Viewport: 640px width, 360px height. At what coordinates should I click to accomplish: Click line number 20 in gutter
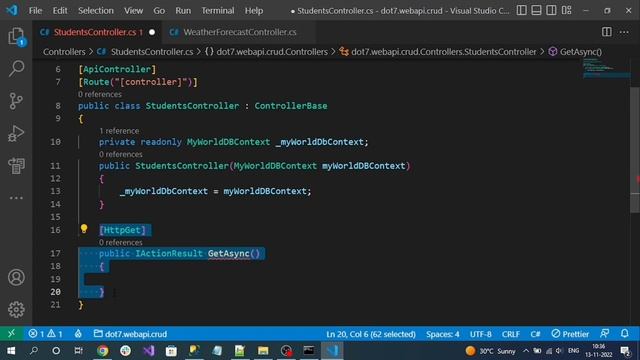56,292
